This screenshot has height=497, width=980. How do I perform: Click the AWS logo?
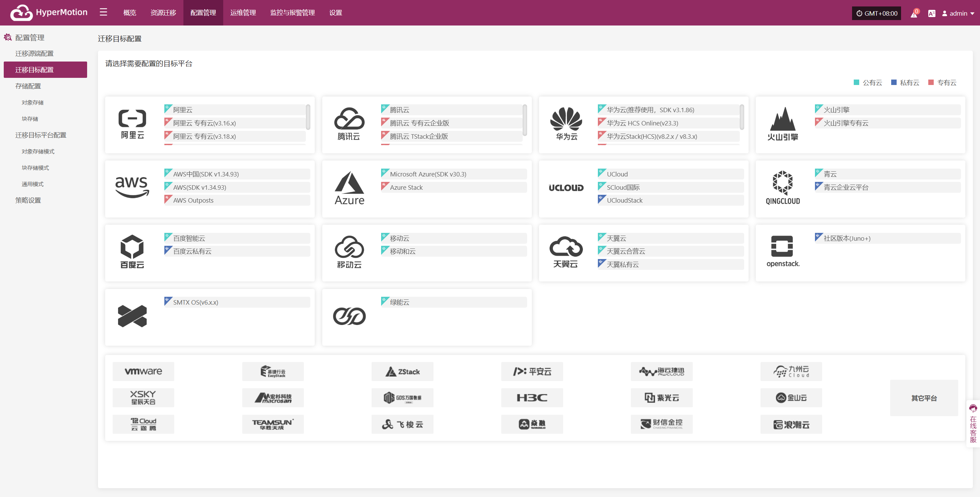(x=132, y=188)
